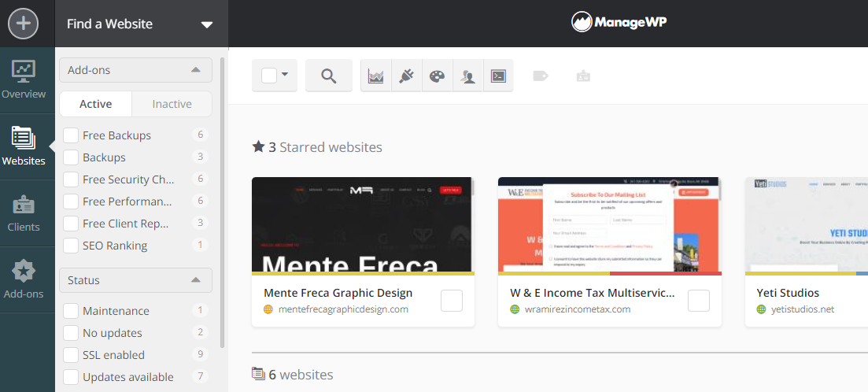Click the orange globe beside mentefrecagraphicdesign.com

(268, 309)
